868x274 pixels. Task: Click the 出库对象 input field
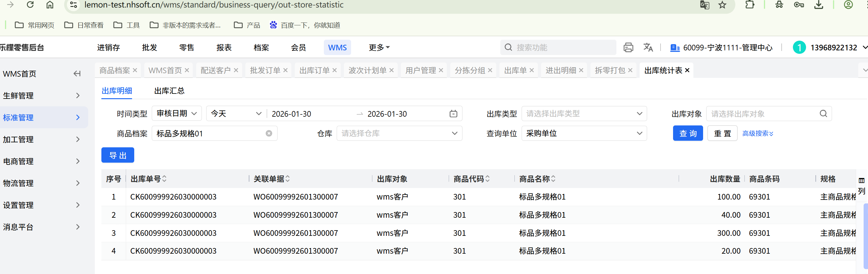[769, 114]
